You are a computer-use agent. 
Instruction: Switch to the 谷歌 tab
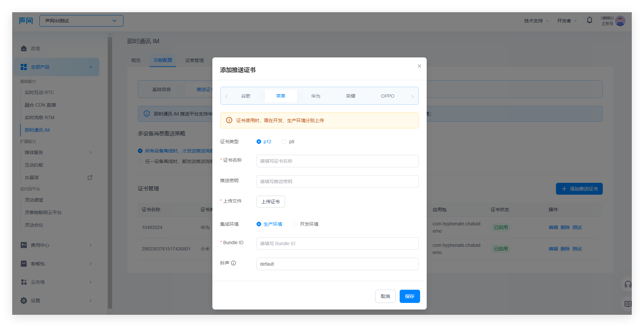[x=246, y=96]
